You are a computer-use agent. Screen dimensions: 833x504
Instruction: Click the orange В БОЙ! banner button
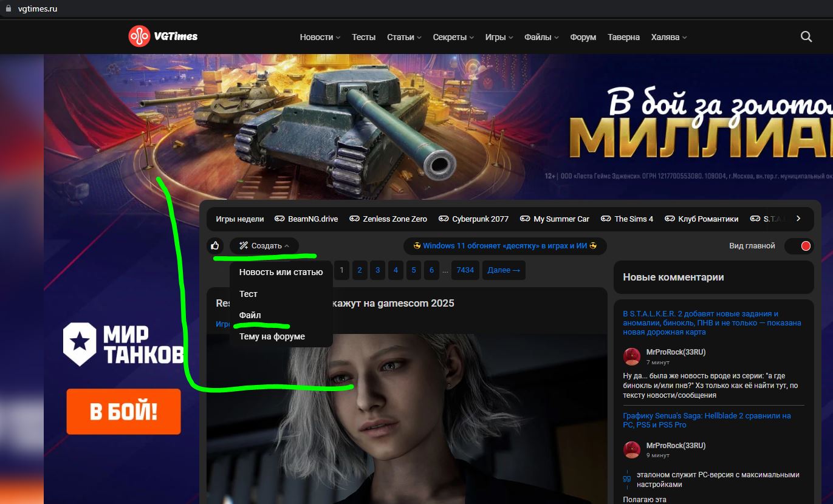(123, 412)
